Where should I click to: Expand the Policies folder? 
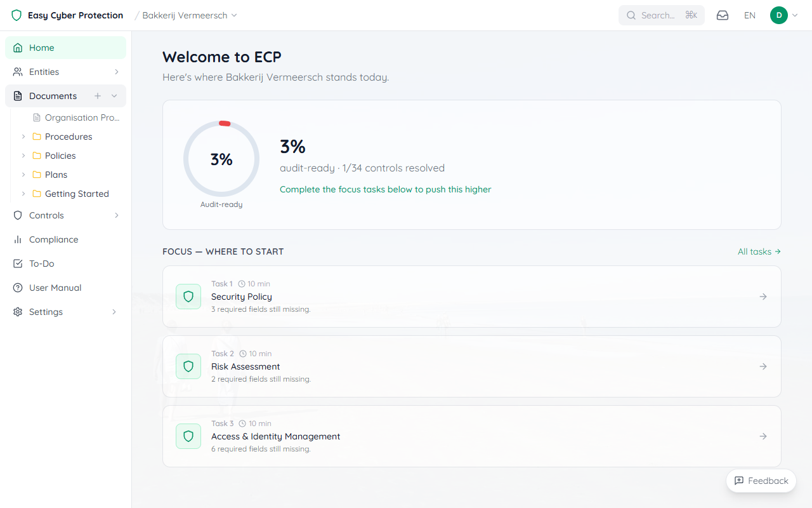(24, 156)
